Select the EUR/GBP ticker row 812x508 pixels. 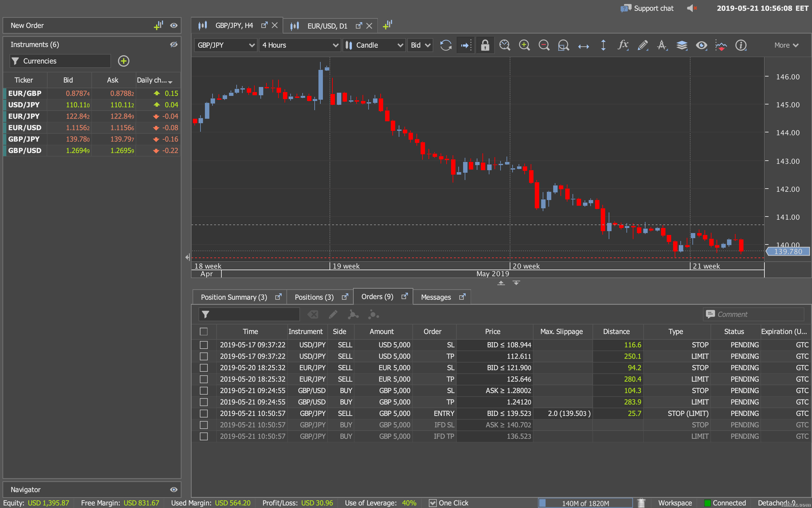[x=92, y=93]
